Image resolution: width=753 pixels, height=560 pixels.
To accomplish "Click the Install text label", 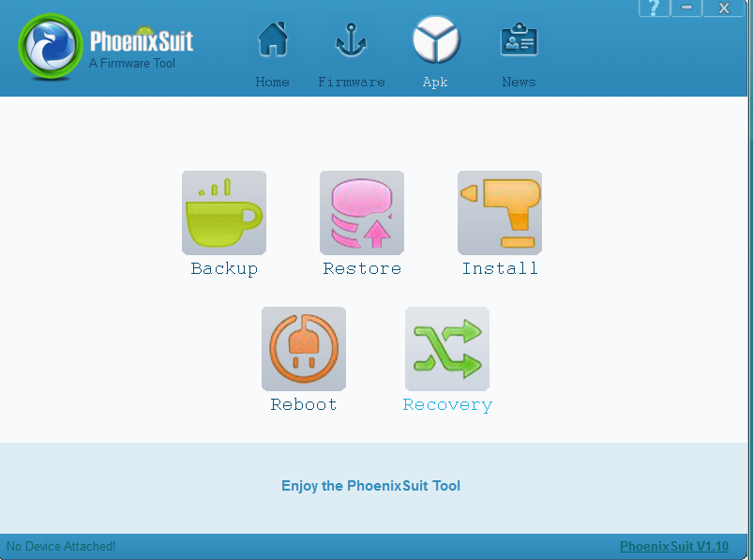I will (500, 268).
